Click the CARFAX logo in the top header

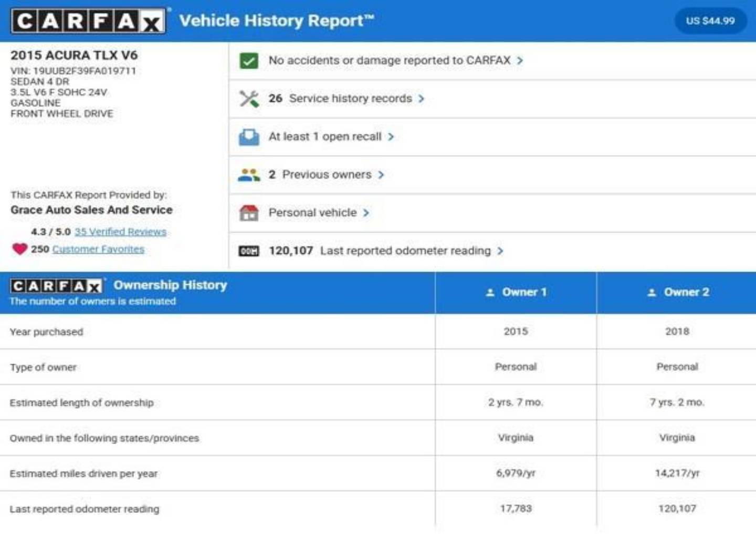click(88, 21)
